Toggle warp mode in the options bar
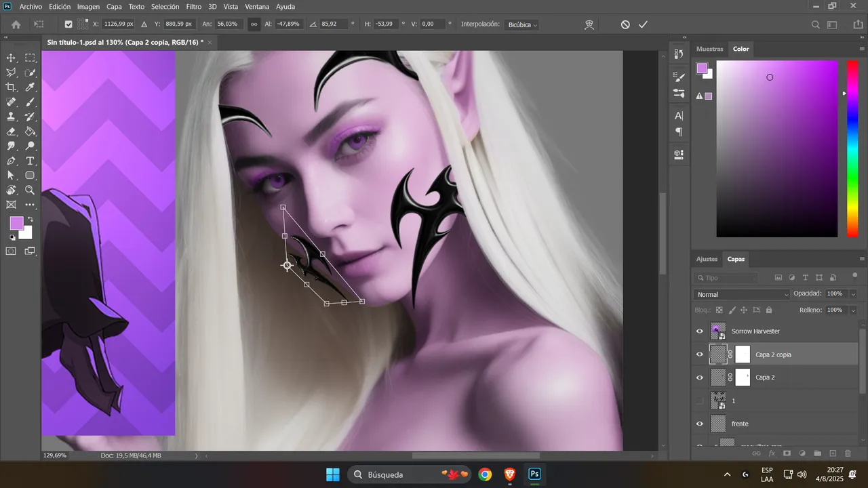This screenshot has height=488, width=868. coord(589,24)
